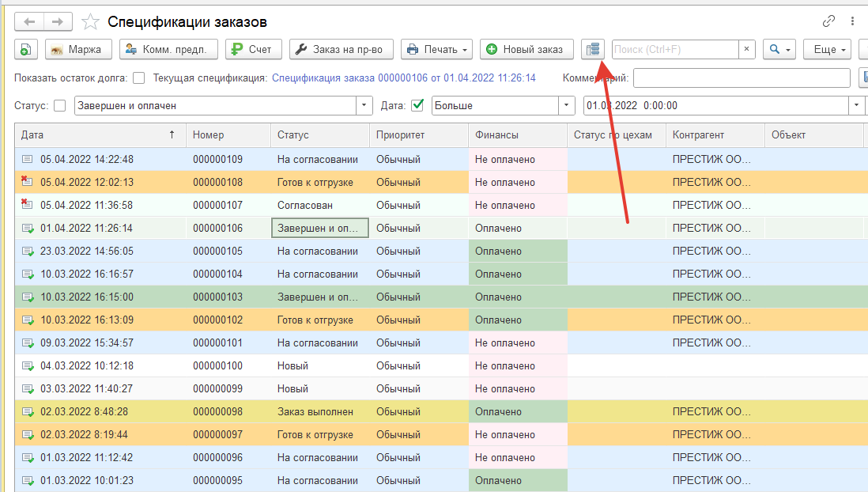This screenshot has height=492, width=868.
Task: Click into the Комментарий input field
Action: tap(742, 78)
